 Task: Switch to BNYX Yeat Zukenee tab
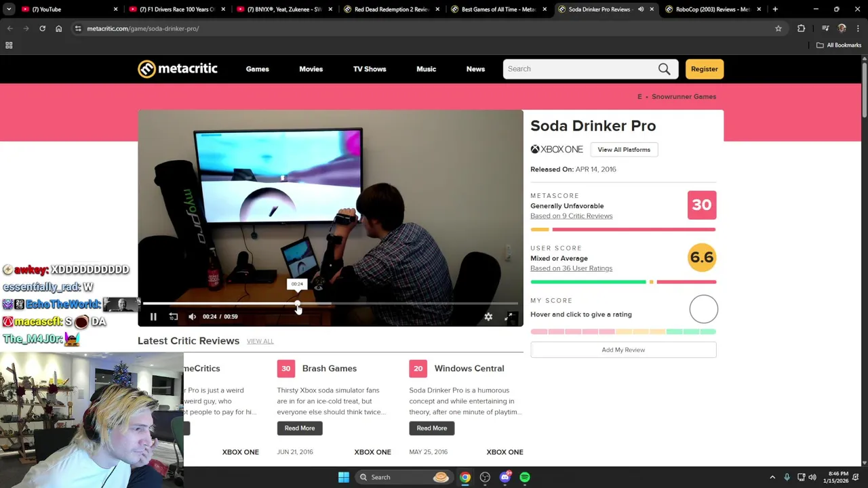284,9
